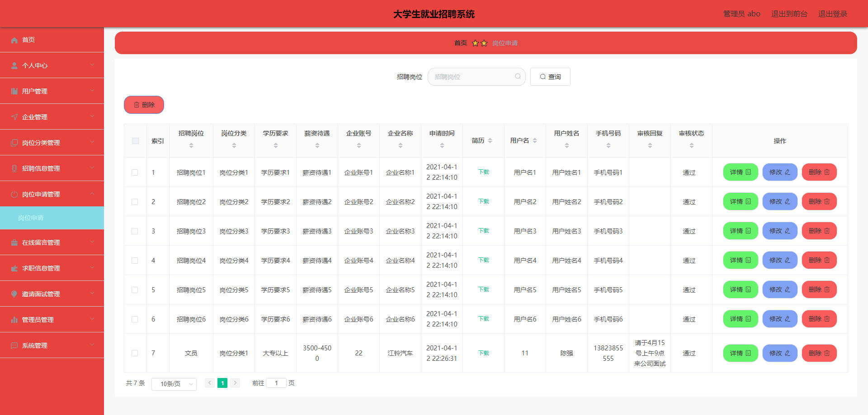Click the person icon beside 个人中心

click(x=14, y=66)
